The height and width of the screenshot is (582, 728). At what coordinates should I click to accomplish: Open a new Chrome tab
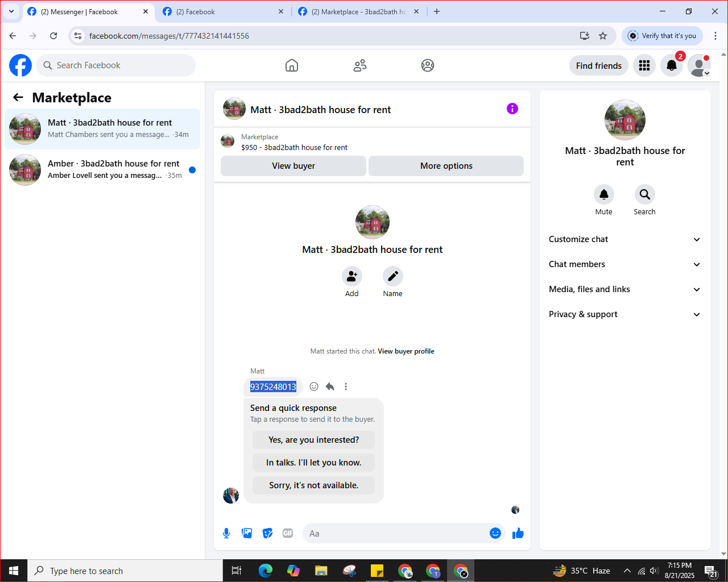click(437, 11)
